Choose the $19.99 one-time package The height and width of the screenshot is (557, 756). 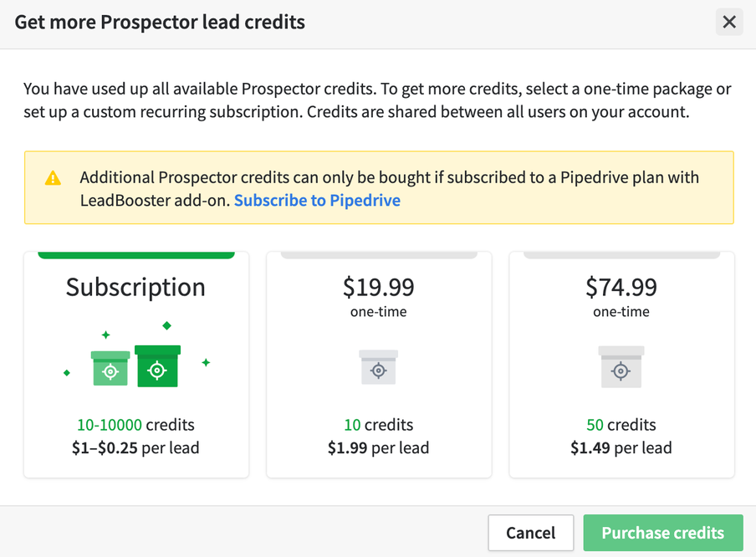[x=379, y=365]
